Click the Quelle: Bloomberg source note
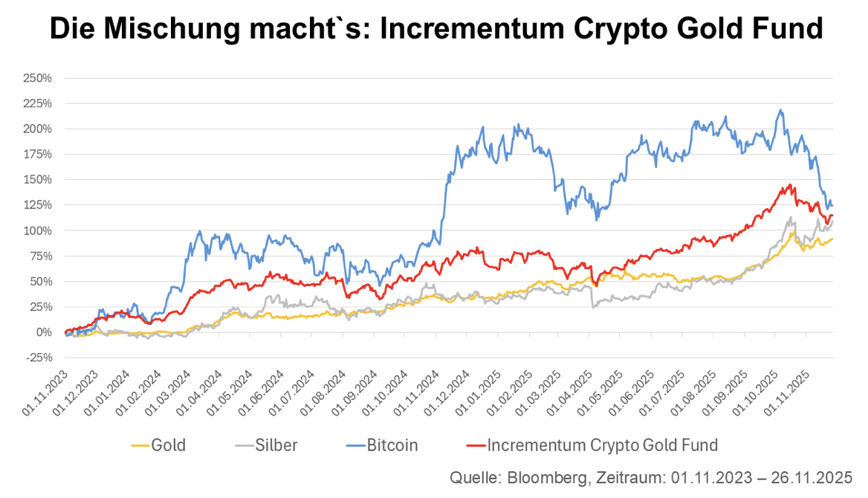Viewport: 868px width, 498px height. 651,478
